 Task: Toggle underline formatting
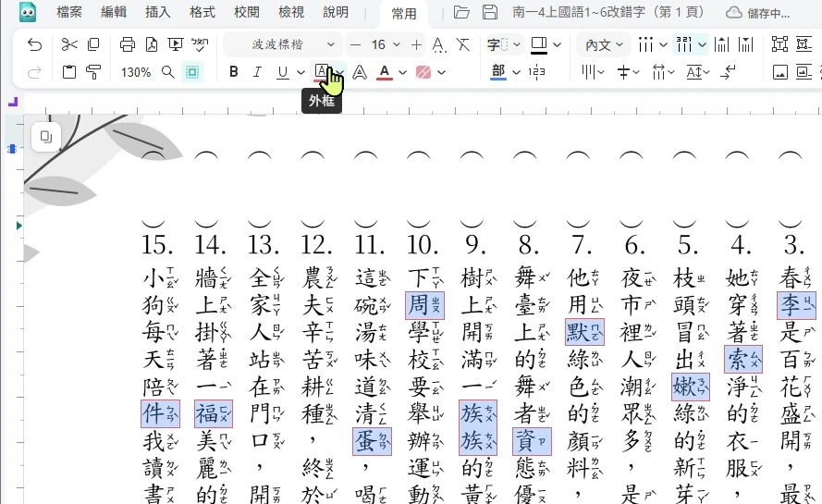coord(283,72)
